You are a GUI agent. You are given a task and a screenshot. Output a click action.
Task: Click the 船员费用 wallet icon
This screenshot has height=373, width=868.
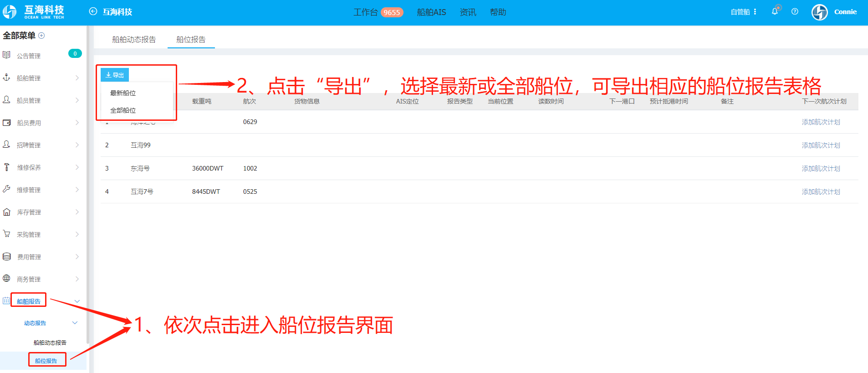point(6,122)
